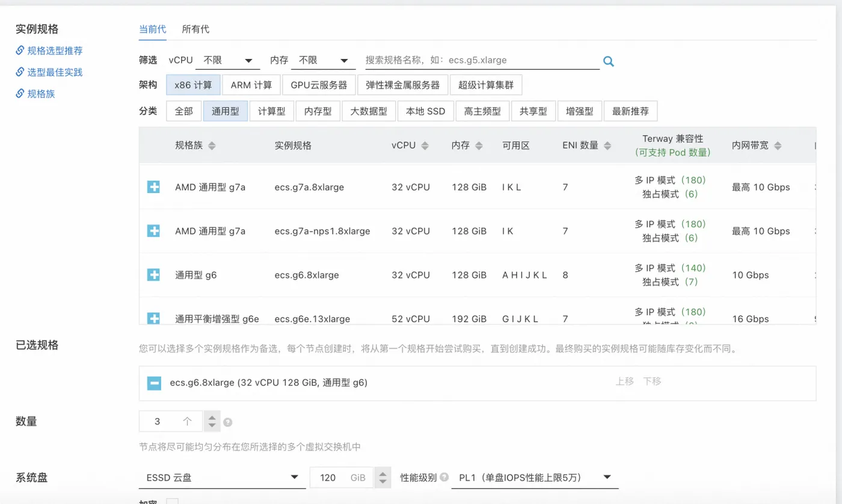
Task: Sort by 规格族 column arrows
Action: 212,146
